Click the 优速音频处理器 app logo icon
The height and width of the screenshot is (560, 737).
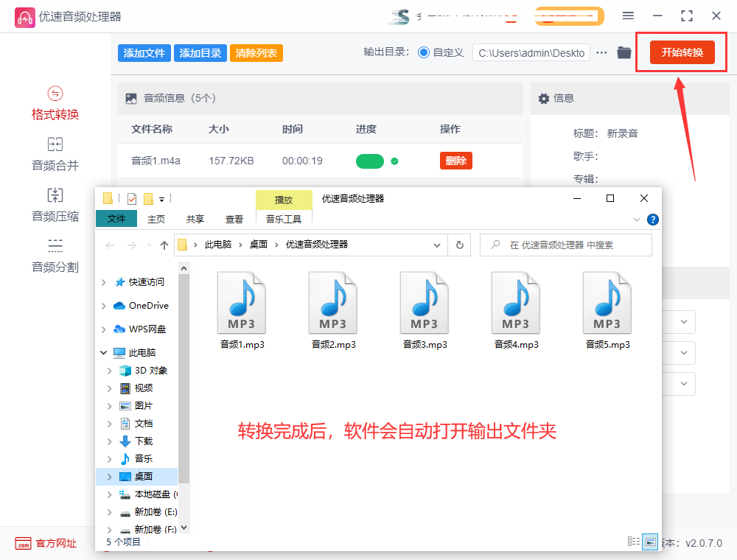point(24,18)
